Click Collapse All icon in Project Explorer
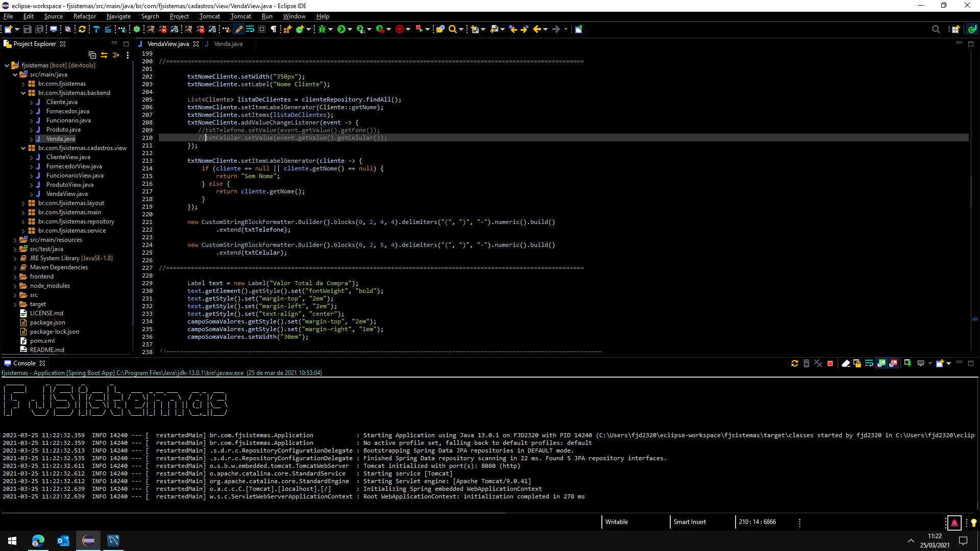 click(x=92, y=55)
